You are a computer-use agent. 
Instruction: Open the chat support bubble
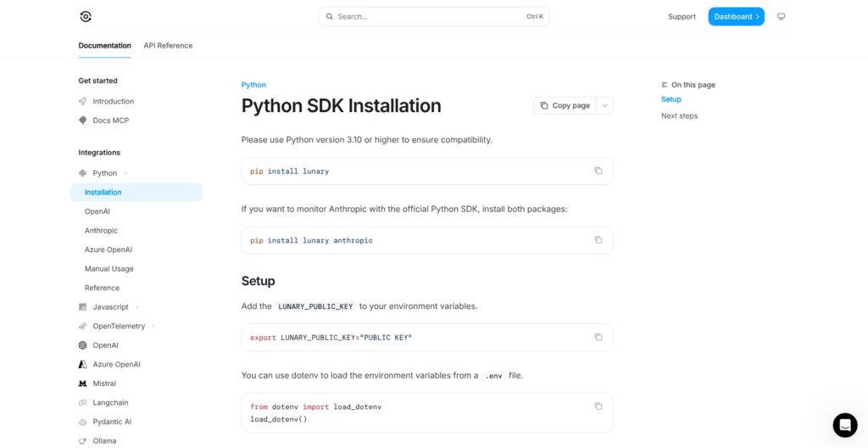point(845,425)
